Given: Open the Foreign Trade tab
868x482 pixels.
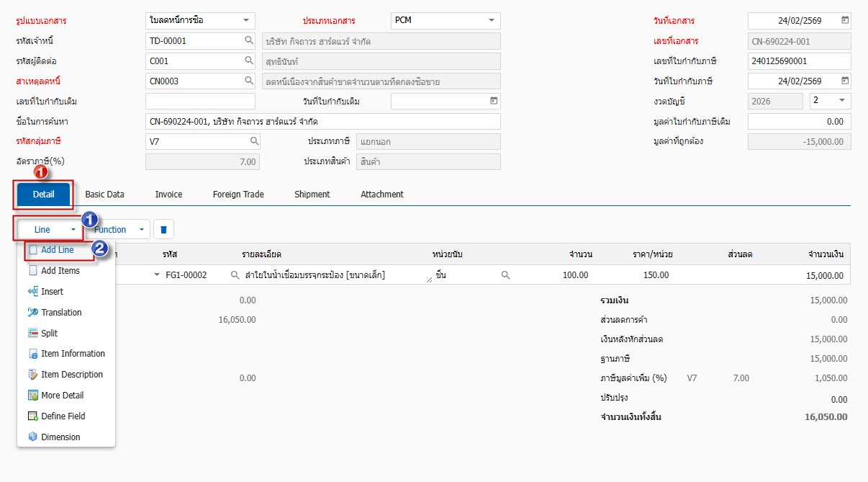Looking at the screenshot, I should [238, 195].
